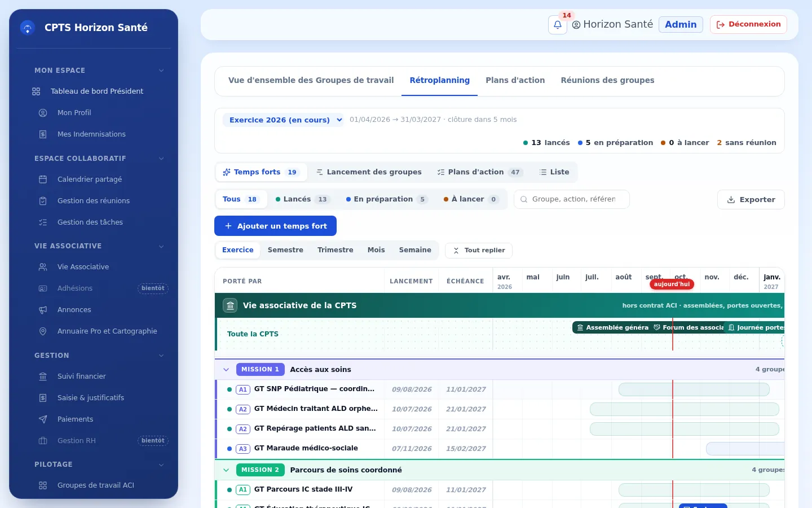Click Ajouter un temps fort button
The height and width of the screenshot is (508, 812).
point(275,226)
